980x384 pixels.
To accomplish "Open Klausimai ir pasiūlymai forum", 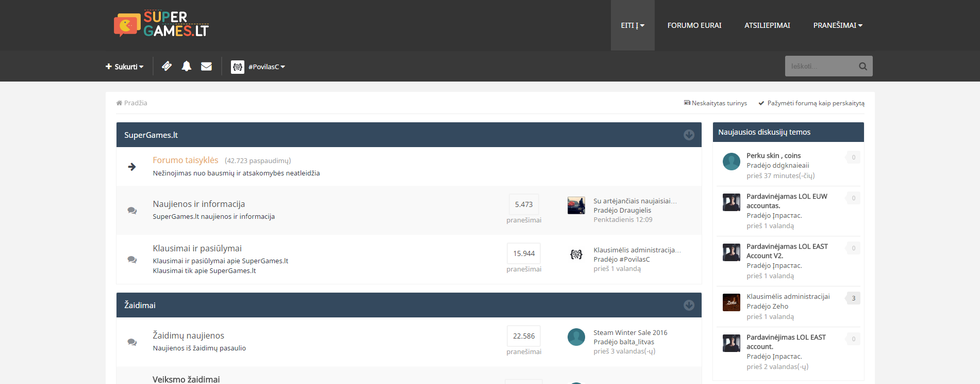I will click(x=197, y=248).
